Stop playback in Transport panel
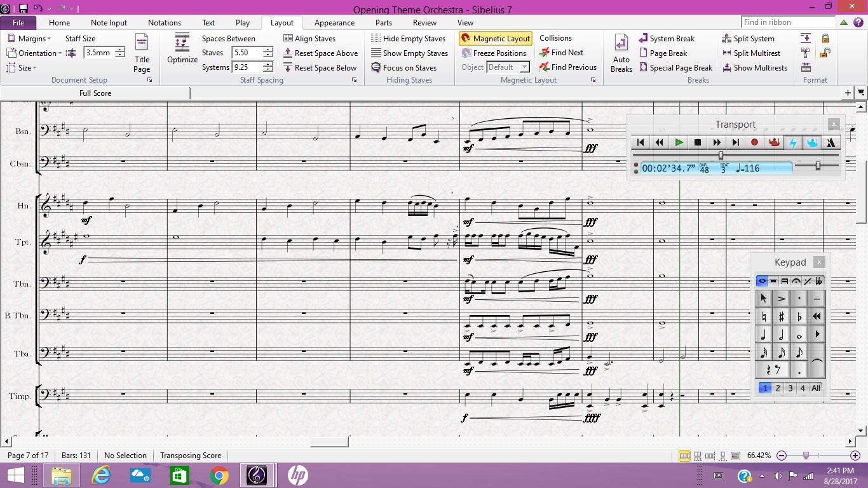The height and width of the screenshot is (488, 868). (698, 142)
